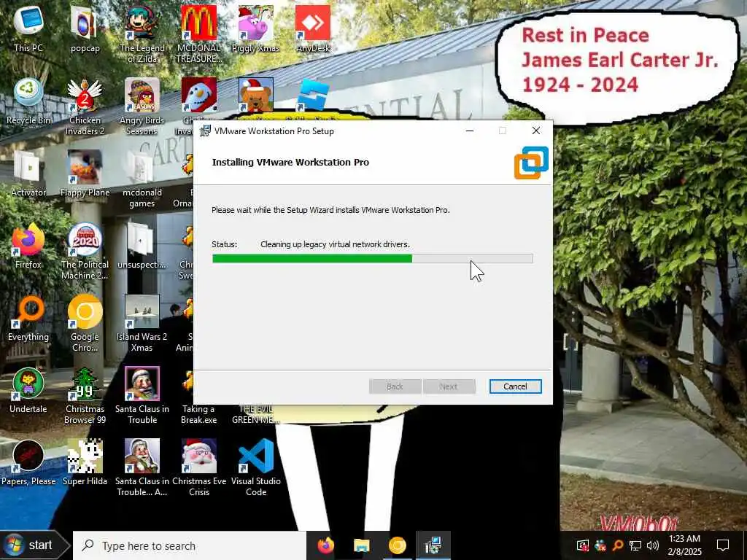Click the installer icon in the title bar

coord(205,131)
